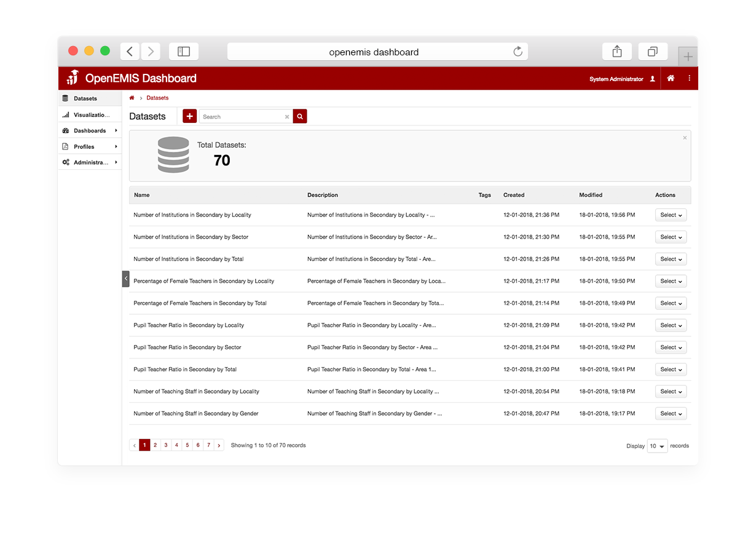Image resolution: width=756 pixels, height=551 pixels.
Task: Click the browser share icon
Action: pos(617,52)
